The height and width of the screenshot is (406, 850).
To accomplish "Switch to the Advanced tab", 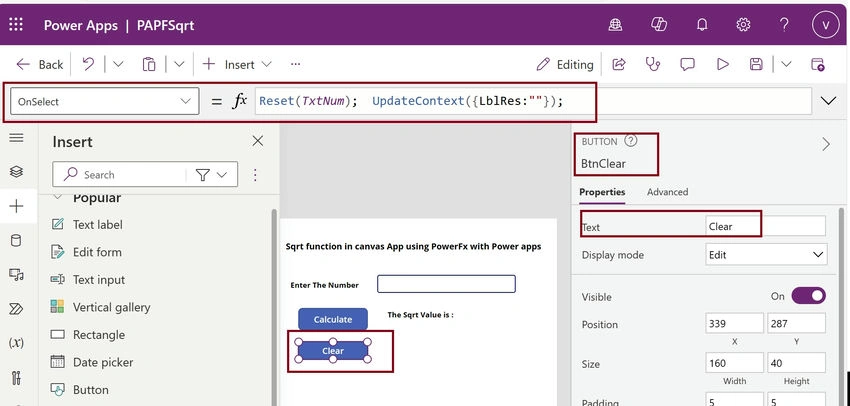I will pyautogui.click(x=667, y=192).
